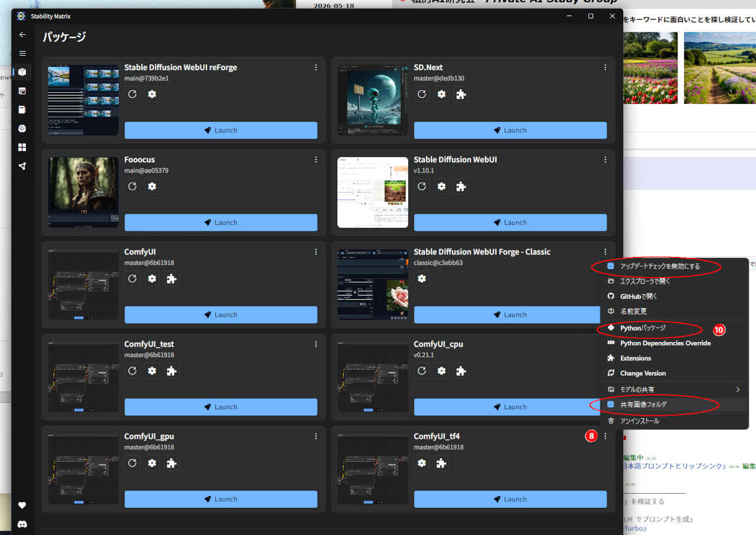The height and width of the screenshot is (535, 756).
Task: Choose Extensions in the context menu
Action: 674,358
